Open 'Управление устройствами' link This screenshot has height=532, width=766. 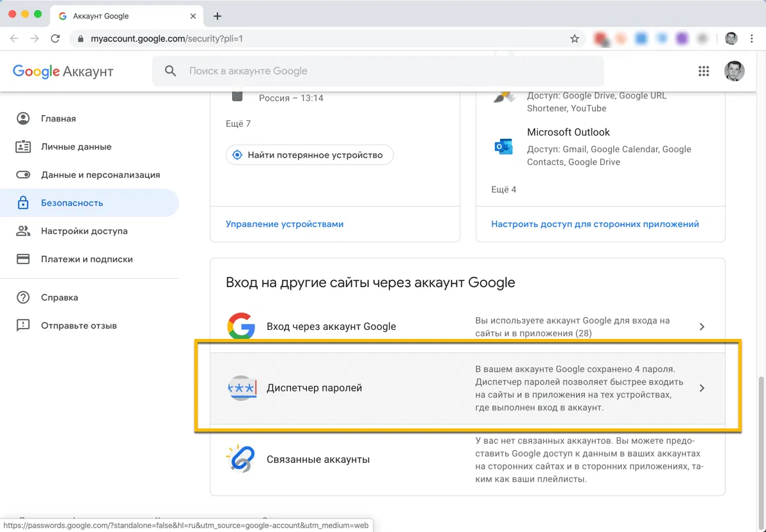pyautogui.click(x=285, y=224)
